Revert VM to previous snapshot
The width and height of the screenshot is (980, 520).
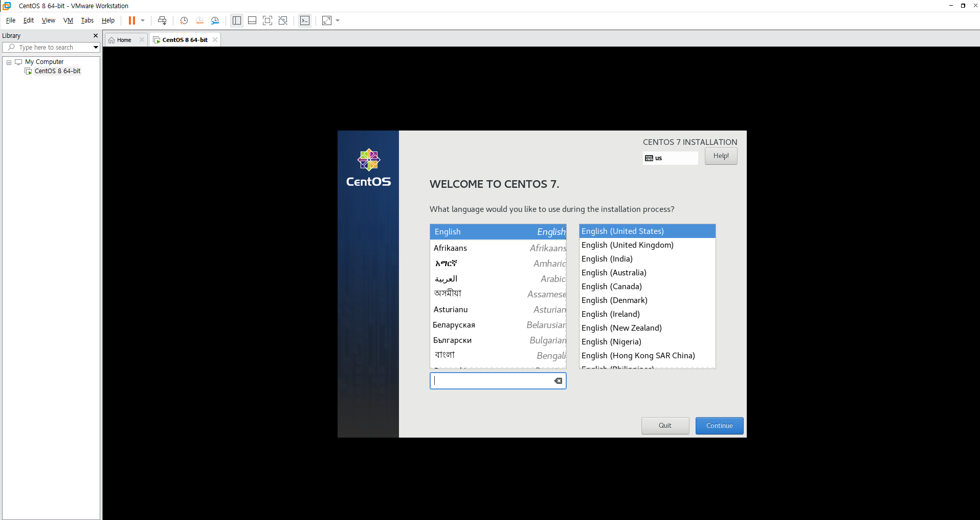coord(199,20)
